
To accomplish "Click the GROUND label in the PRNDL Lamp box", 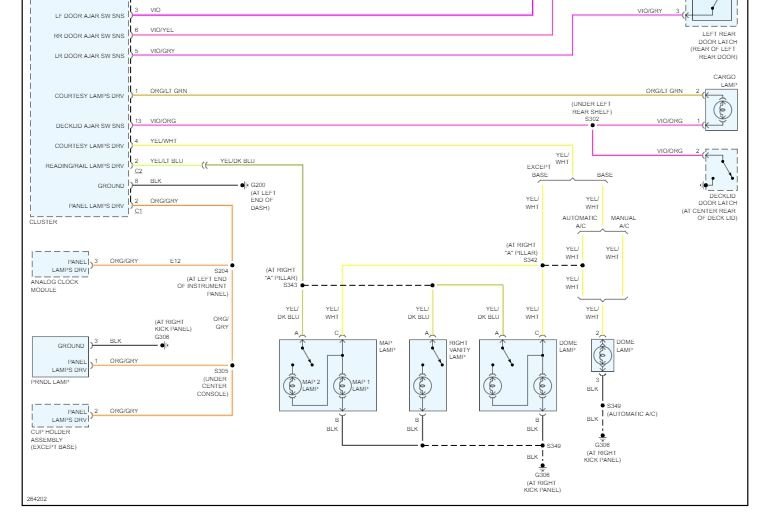I will (x=71, y=345).
